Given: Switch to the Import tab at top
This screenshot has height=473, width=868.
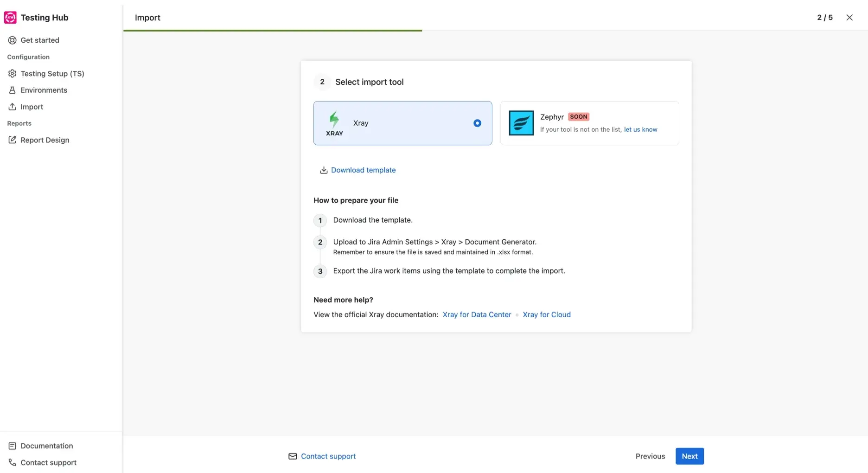Looking at the screenshot, I should (x=147, y=18).
